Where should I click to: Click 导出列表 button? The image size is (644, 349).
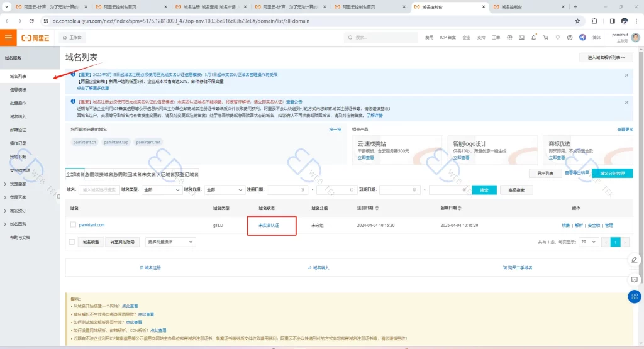(x=545, y=174)
